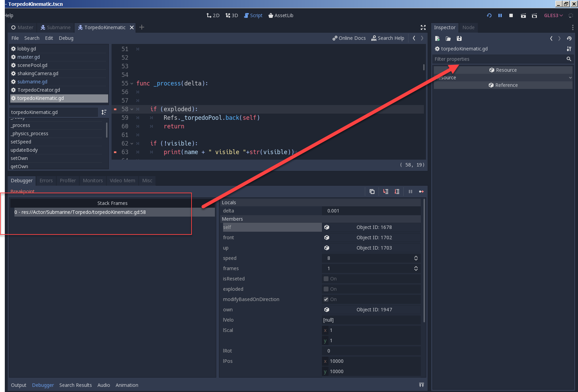Open submarine.gd in script list
Viewport: 578px width, 392px height.
pyautogui.click(x=59, y=82)
